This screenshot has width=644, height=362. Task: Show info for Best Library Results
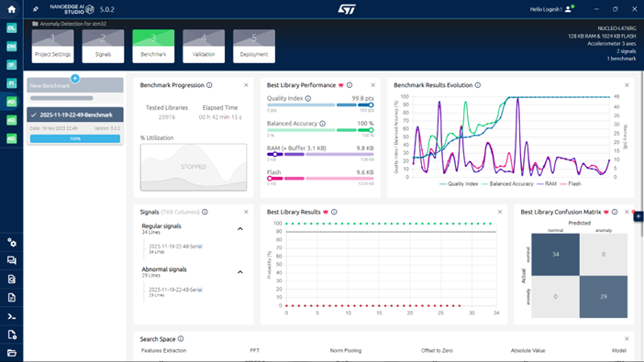click(x=334, y=212)
